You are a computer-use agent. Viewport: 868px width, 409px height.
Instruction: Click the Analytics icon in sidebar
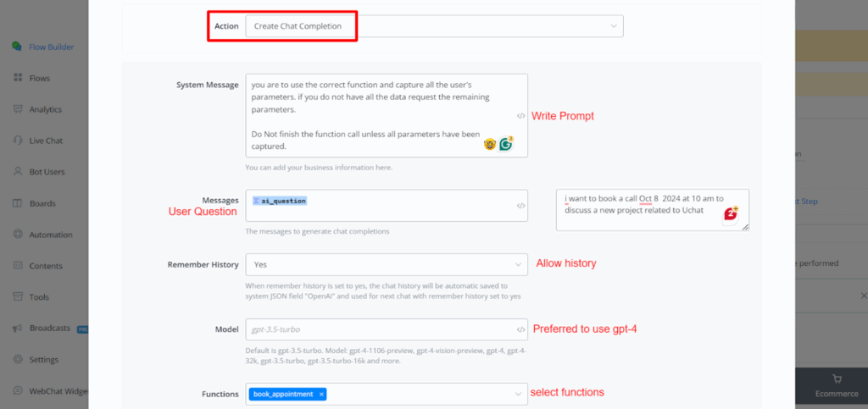pyautogui.click(x=17, y=109)
